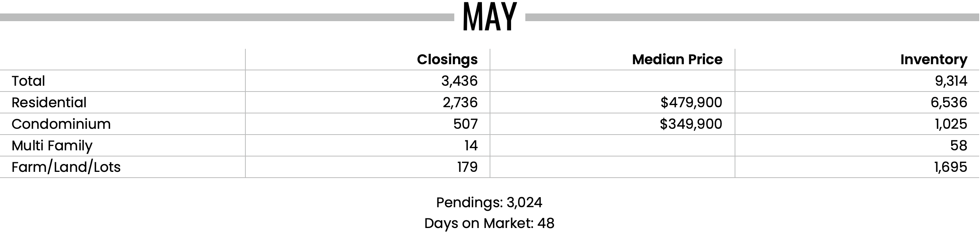
Task: Click the Multi Family row label
Action: pos(52,146)
